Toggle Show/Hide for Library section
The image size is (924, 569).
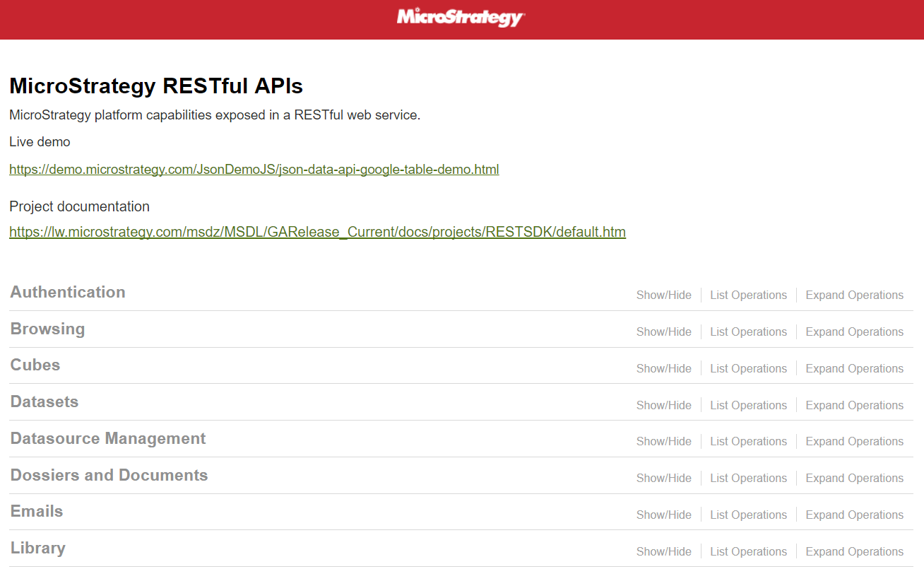[x=663, y=552]
